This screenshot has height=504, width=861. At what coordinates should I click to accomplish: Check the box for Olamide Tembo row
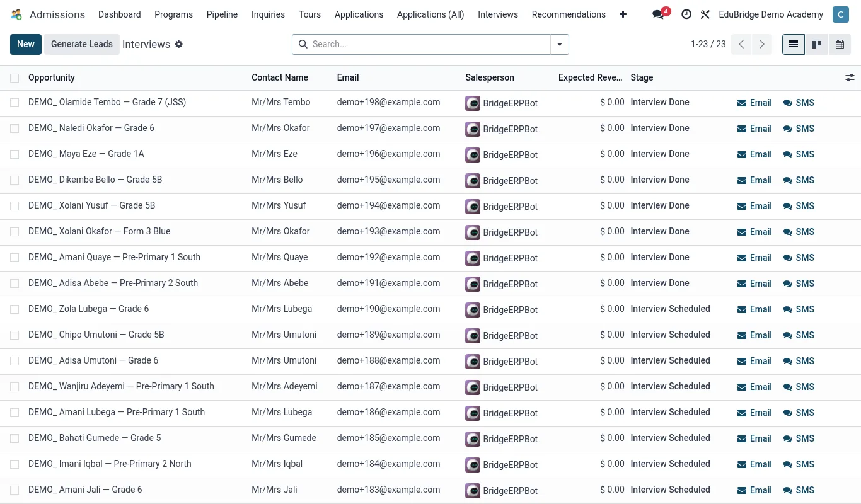pyautogui.click(x=14, y=103)
